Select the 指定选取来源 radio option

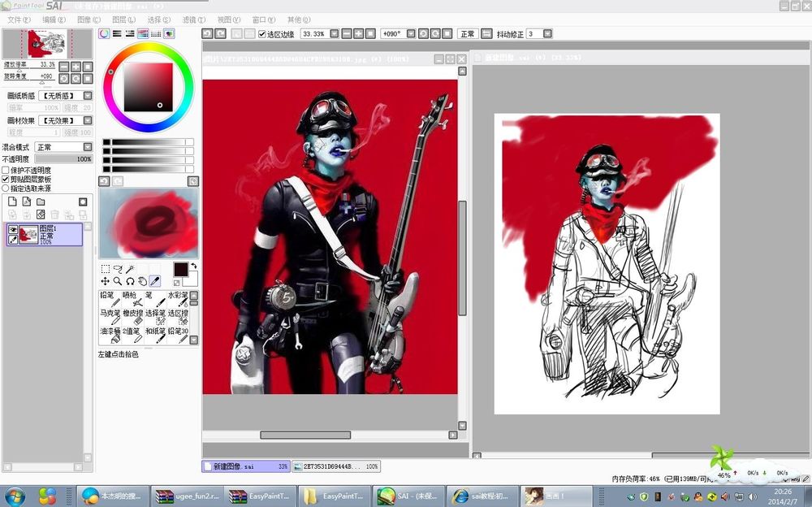tap(6, 188)
